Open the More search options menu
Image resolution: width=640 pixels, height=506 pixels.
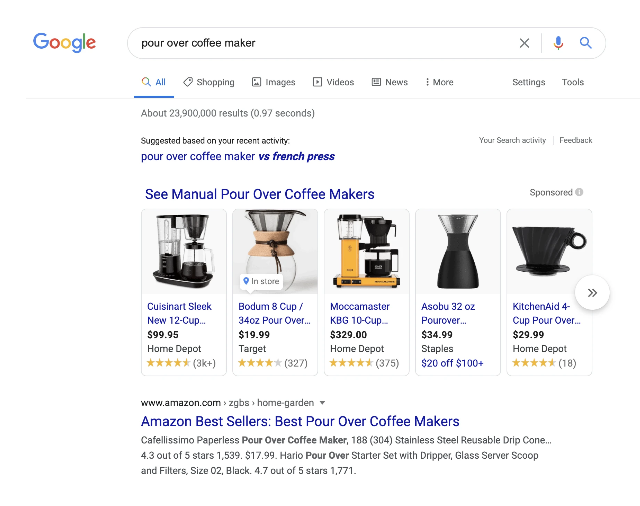tap(439, 82)
